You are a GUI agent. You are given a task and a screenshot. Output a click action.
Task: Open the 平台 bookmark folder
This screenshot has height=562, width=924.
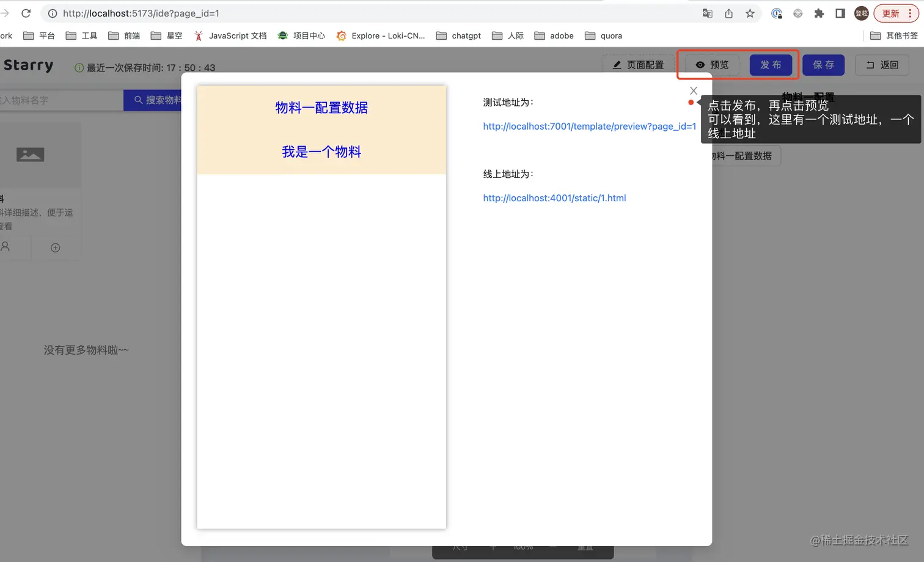39,35
